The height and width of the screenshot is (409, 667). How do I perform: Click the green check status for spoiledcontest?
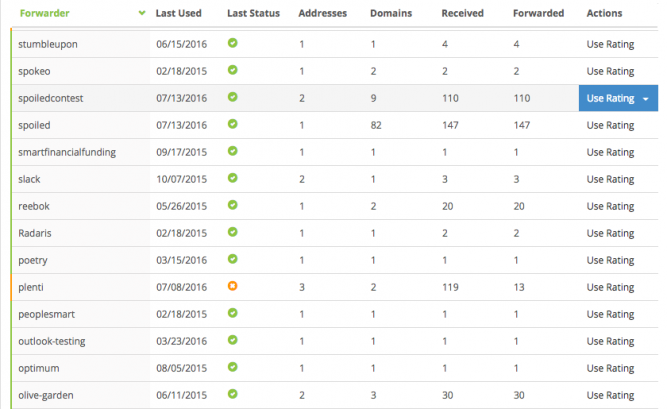tap(232, 97)
